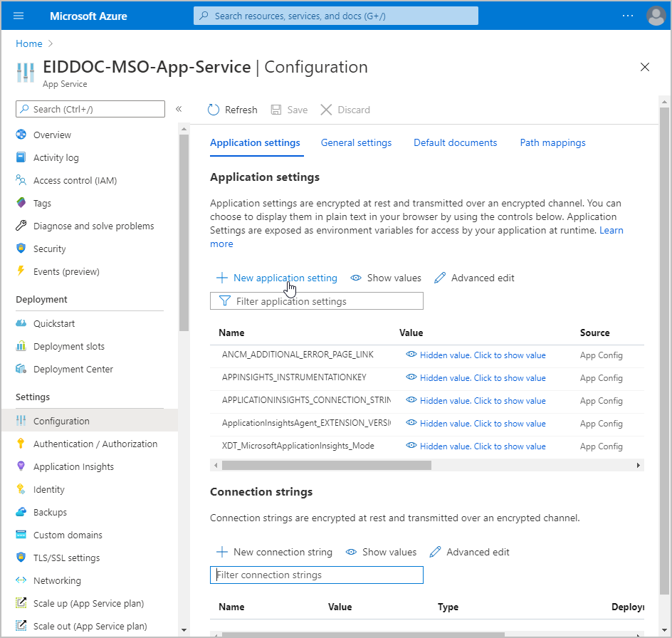Open the top bar ellipsis menu
672x638 pixels.
click(x=627, y=16)
